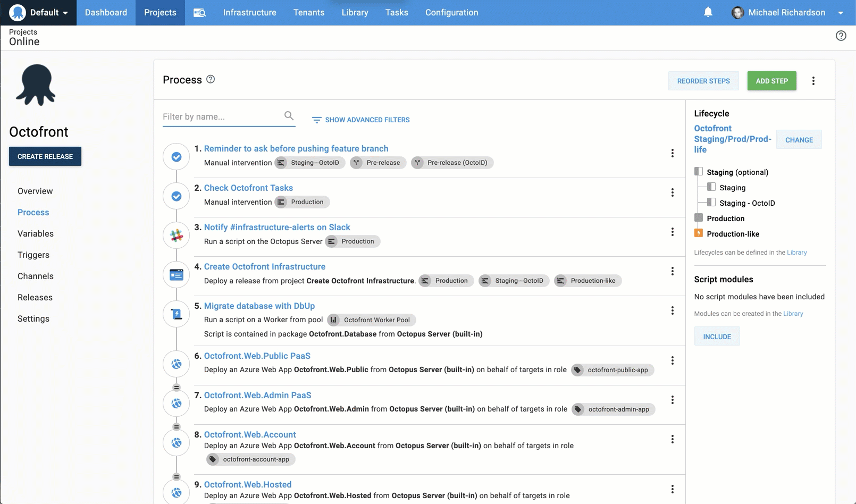
Task: Click Include script modules button
Action: [x=717, y=337]
